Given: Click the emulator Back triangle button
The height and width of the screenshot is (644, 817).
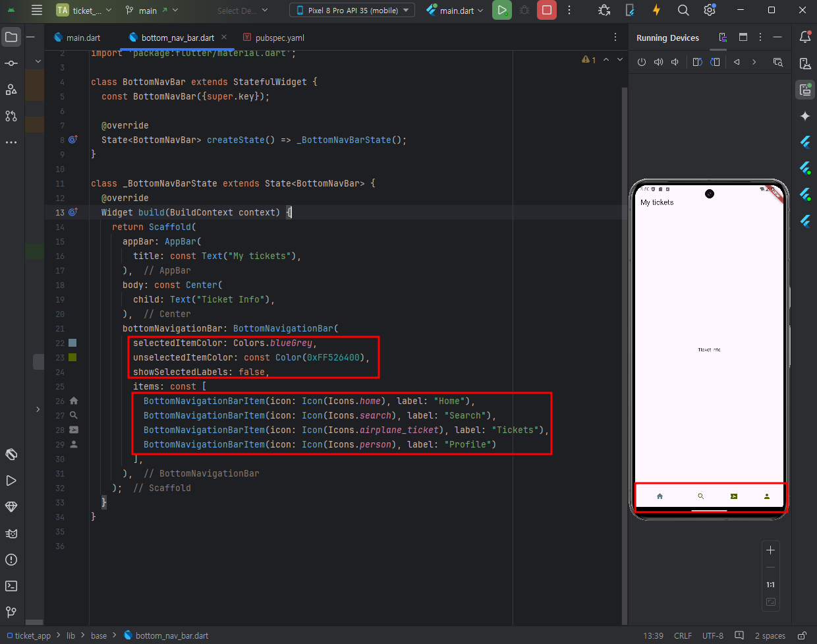Looking at the screenshot, I should (737, 62).
